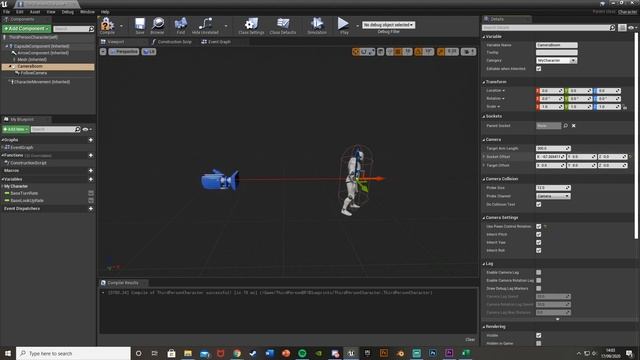This screenshot has width=640, height=360.
Task: Edit the Variable Name field
Action: (x=556, y=45)
